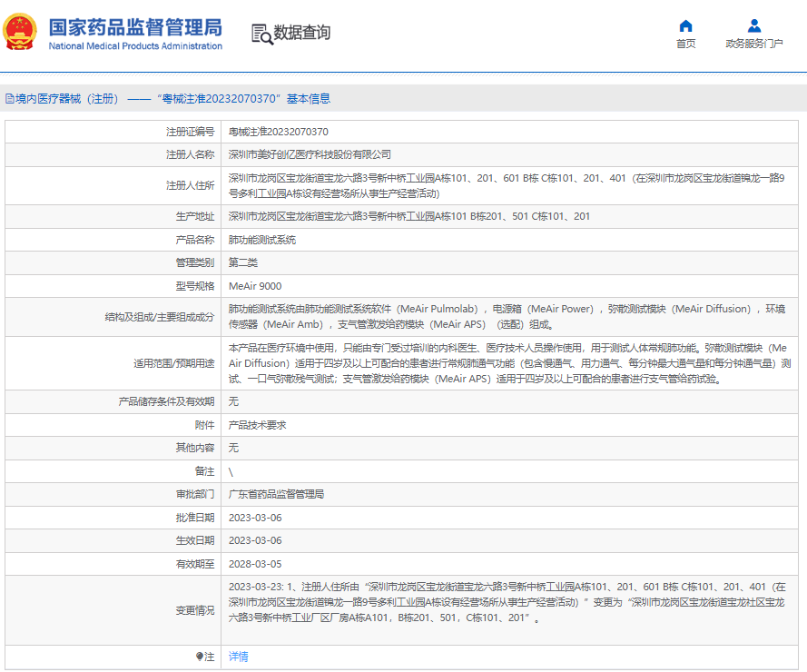Click the National Medical Products Administration subtitle
807x672 pixels.
(x=135, y=45)
